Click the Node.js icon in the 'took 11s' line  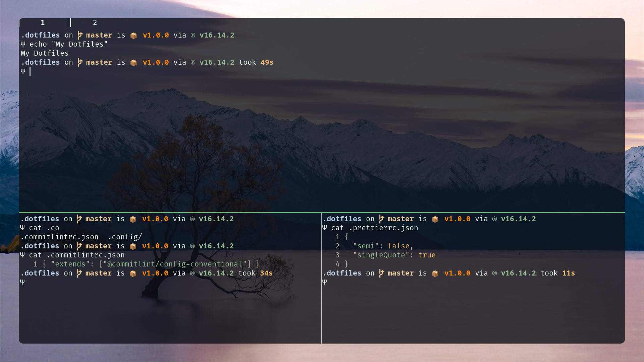coord(494,273)
